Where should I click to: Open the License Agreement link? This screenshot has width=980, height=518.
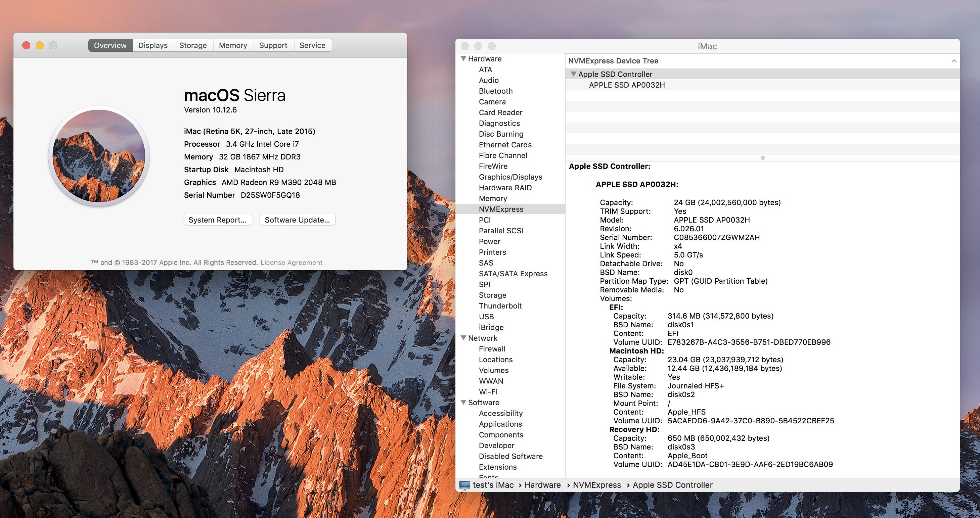(x=292, y=263)
